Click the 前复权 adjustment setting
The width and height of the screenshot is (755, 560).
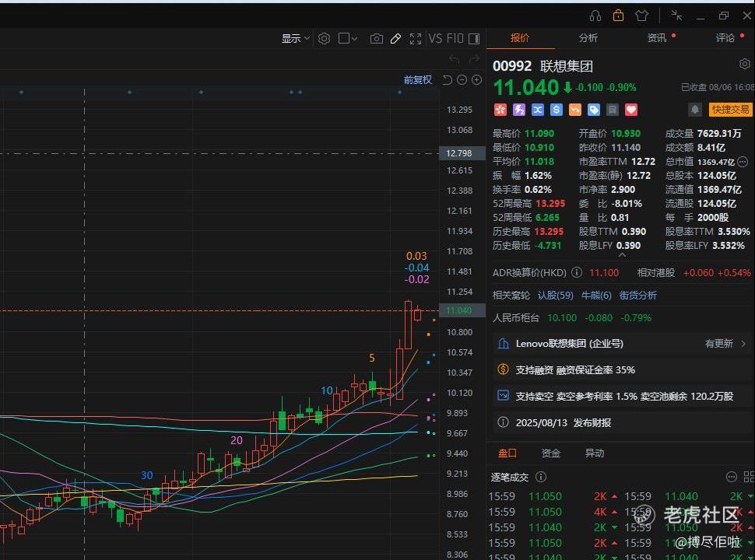click(x=417, y=80)
